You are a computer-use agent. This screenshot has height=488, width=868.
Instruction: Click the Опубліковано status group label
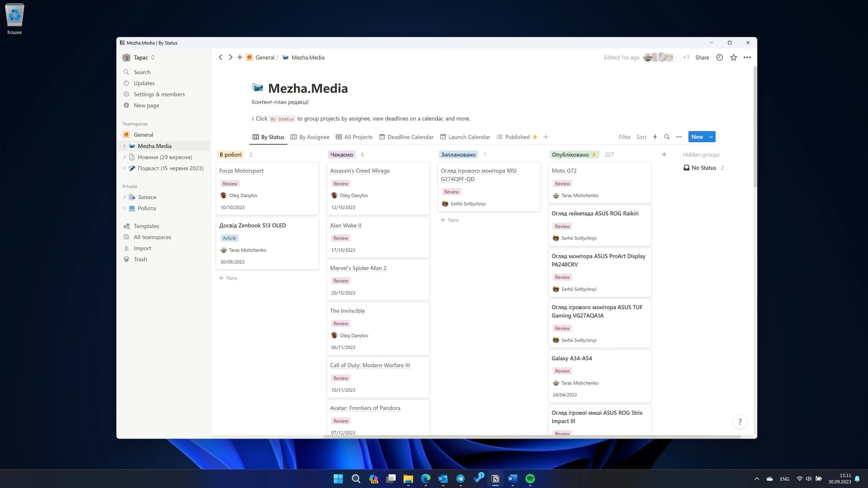(574, 155)
